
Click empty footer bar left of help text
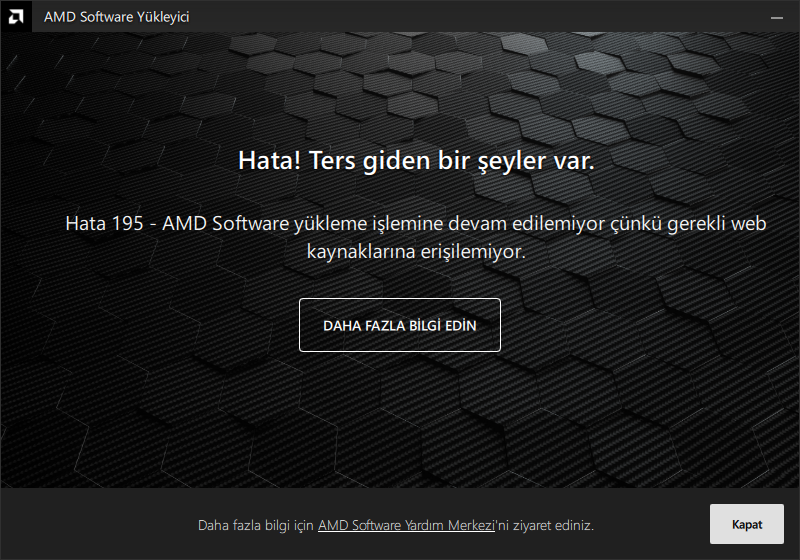point(97,524)
